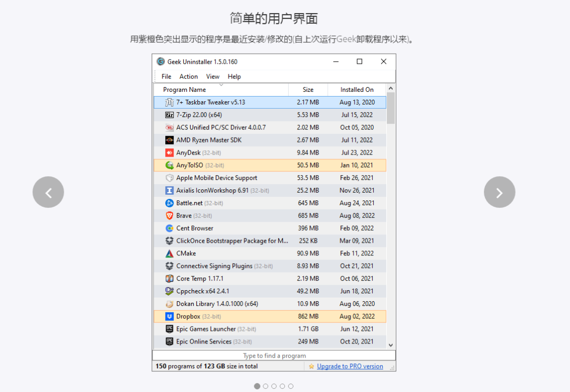Click the vertical scrollbar thumb
Image resolution: width=570 pixels, height=392 pixels.
(391, 108)
